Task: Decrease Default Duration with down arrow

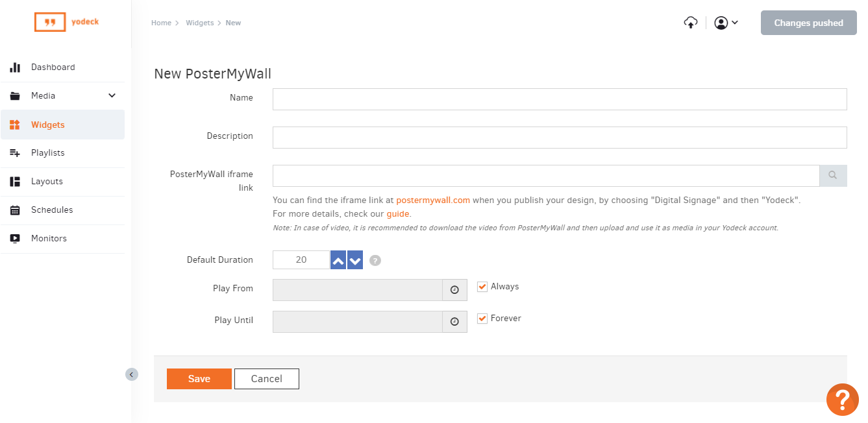Action: point(355,260)
